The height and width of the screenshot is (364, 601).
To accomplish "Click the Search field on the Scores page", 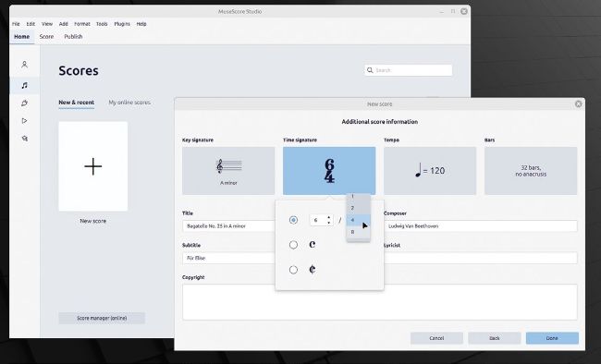I will coord(408,70).
